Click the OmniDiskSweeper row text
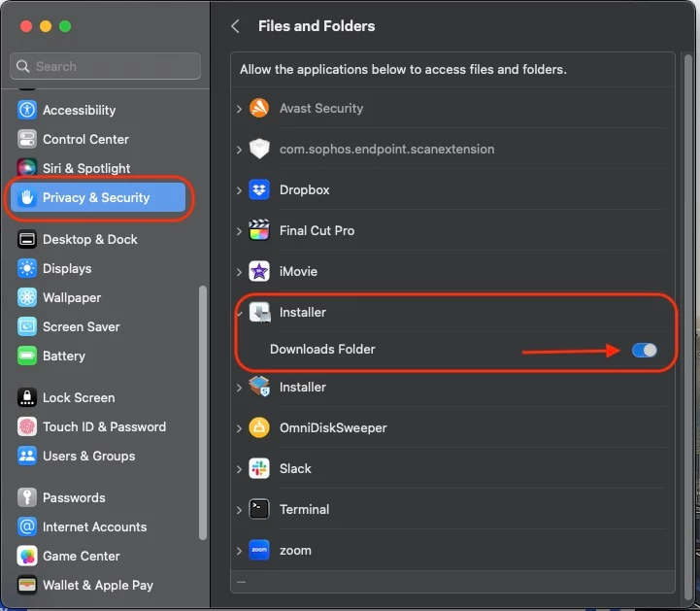 pyautogui.click(x=333, y=427)
